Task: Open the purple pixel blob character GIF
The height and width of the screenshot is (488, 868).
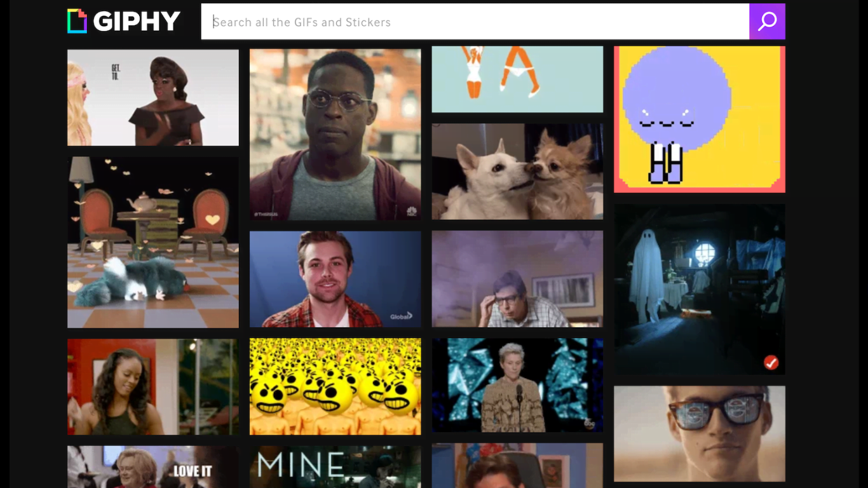Action: pos(700,119)
